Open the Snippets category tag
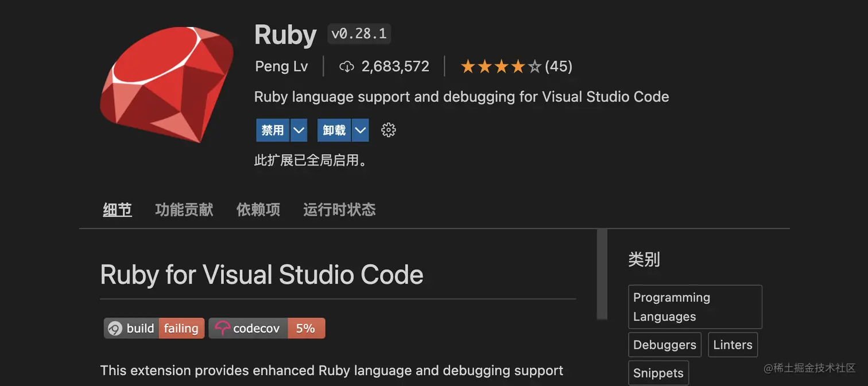 coord(658,373)
